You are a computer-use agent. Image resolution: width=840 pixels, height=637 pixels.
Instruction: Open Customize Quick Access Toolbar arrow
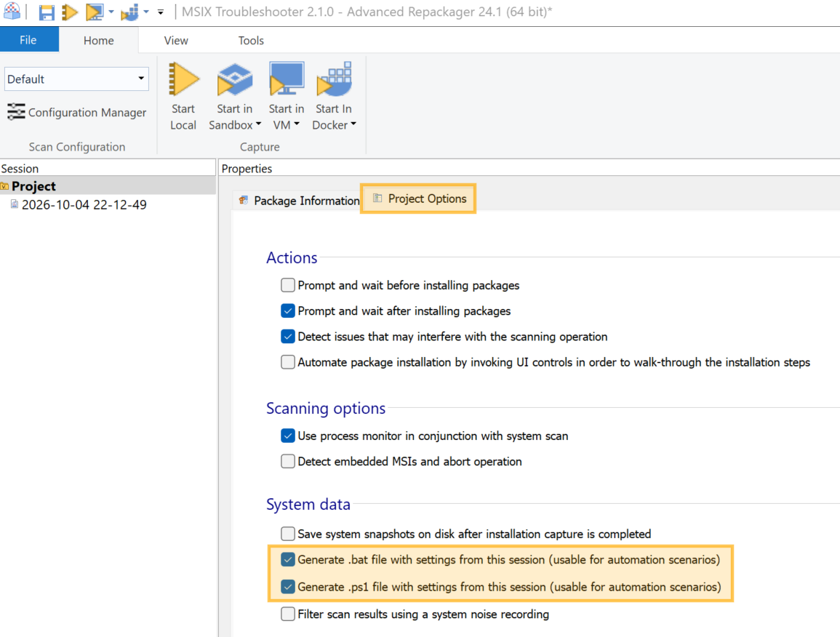pos(161,11)
